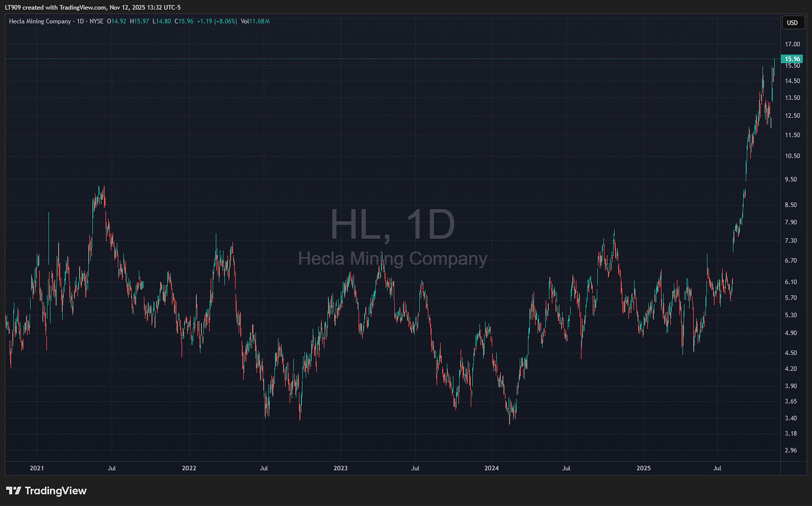812x506 pixels.
Task: Click the high value H15.97
Action: coord(139,22)
